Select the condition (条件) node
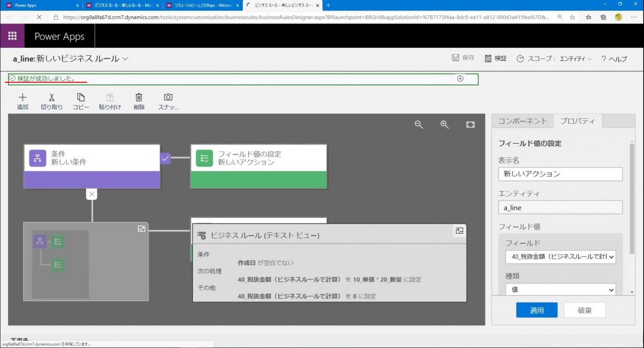Image resolution: width=644 pixels, height=348 pixels. pos(92,166)
